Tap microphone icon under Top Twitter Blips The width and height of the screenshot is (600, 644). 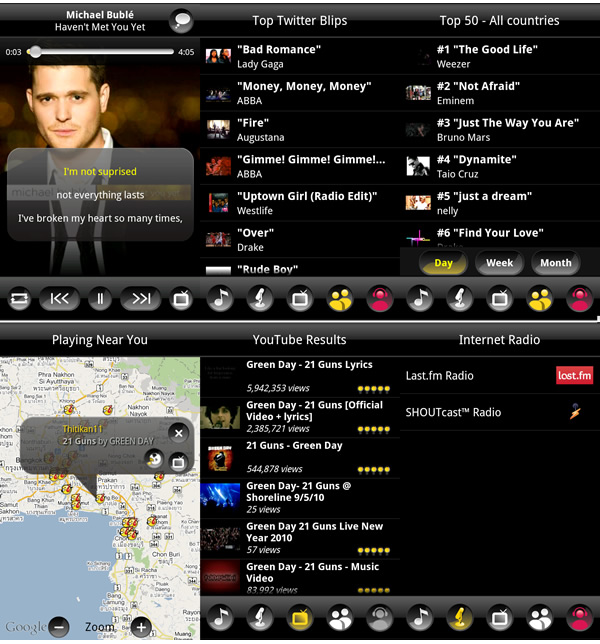(260, 299)
